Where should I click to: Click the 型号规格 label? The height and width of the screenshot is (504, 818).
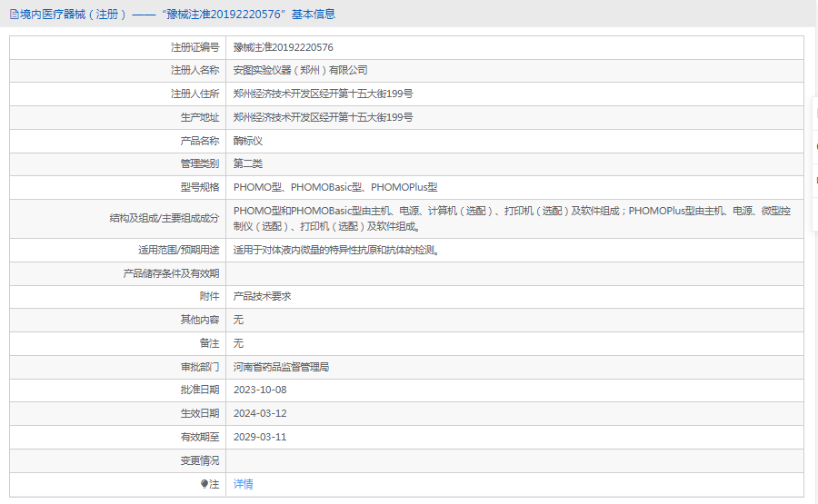(200, 187)
